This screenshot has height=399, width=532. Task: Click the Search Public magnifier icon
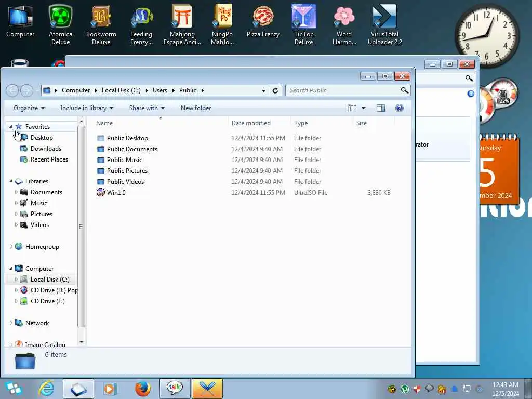coord(404,90)
